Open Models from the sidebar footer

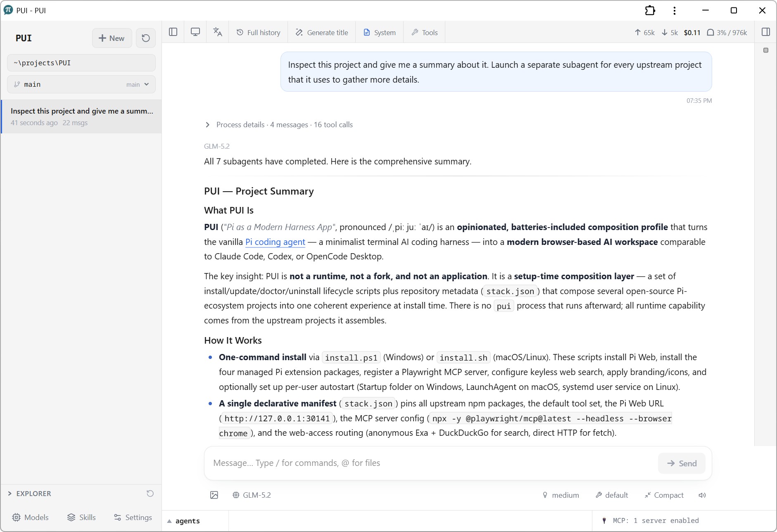coord(31,518)
